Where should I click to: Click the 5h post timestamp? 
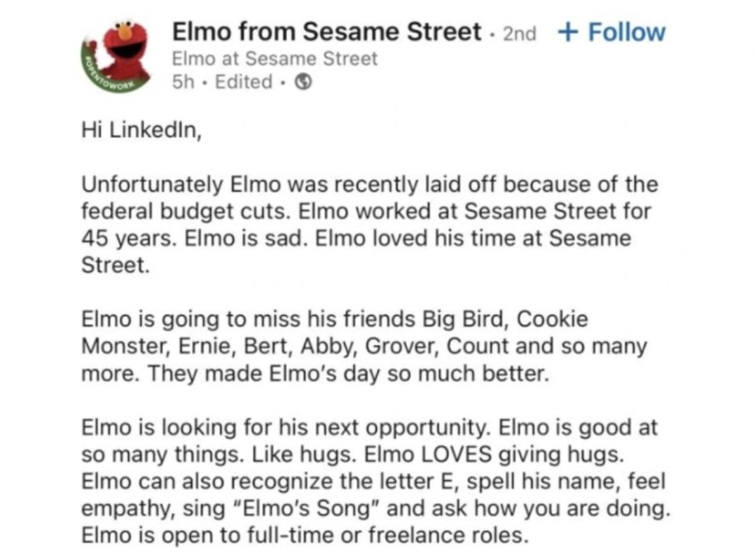182,82
